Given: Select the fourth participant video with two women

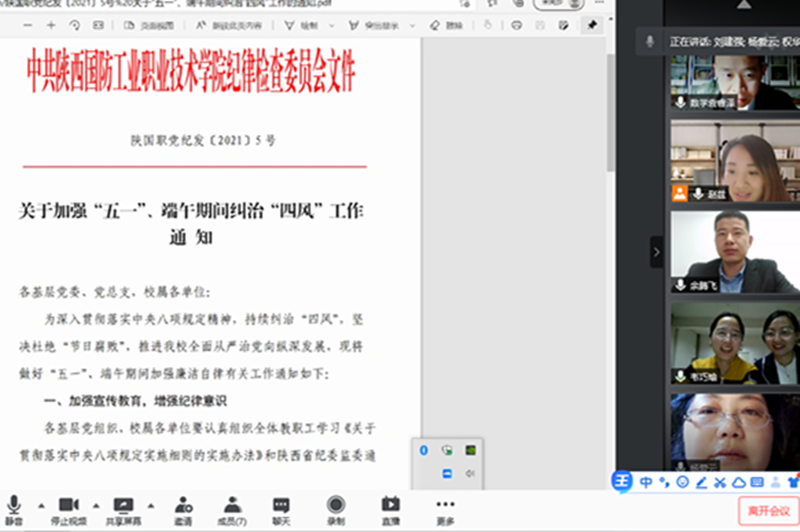Looking at the screenshot, I should (734, 344).
